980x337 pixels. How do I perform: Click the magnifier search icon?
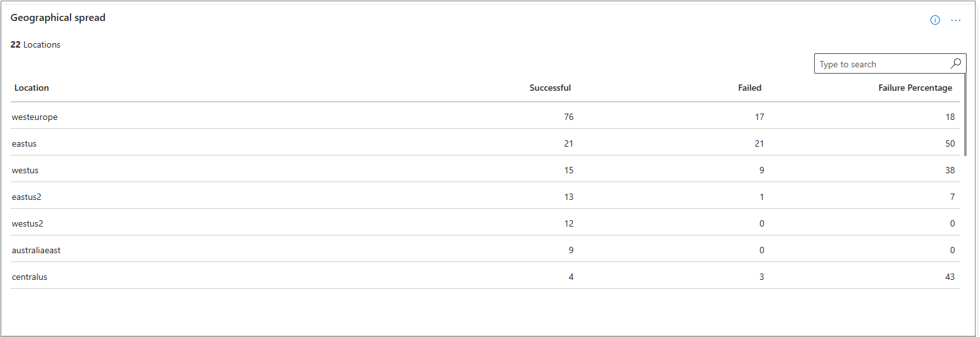pos(956,63)
